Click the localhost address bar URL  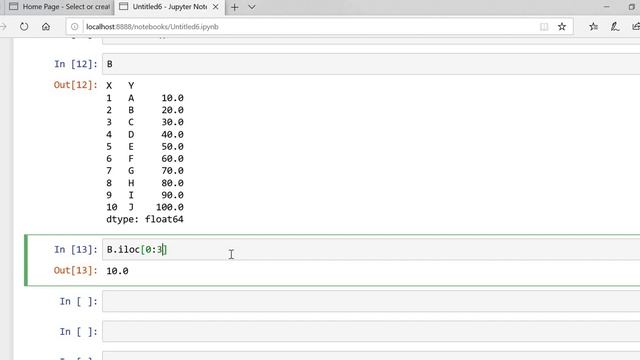pyautogui.click(x=152, y=27)
